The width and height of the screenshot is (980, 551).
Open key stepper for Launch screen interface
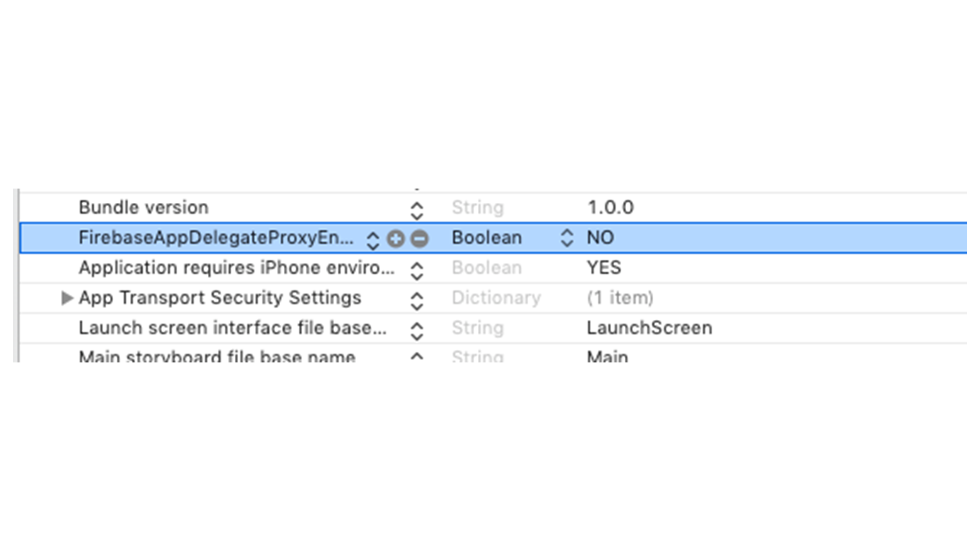[x=417, y=331]
